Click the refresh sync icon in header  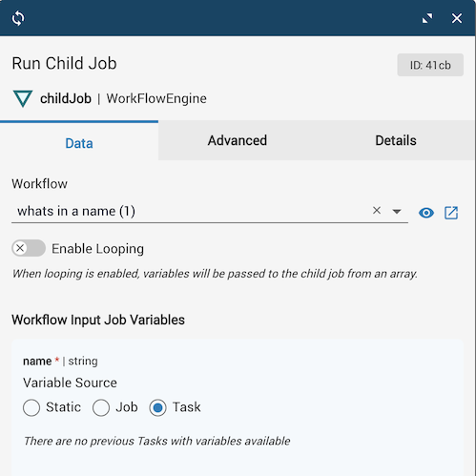(x=18, y=18)
